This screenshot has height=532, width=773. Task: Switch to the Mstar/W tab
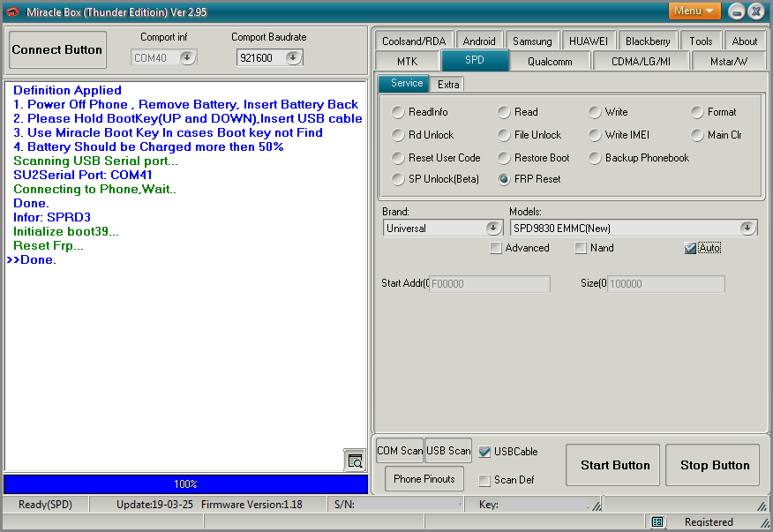pyautogui.click(x=729, y=61)
